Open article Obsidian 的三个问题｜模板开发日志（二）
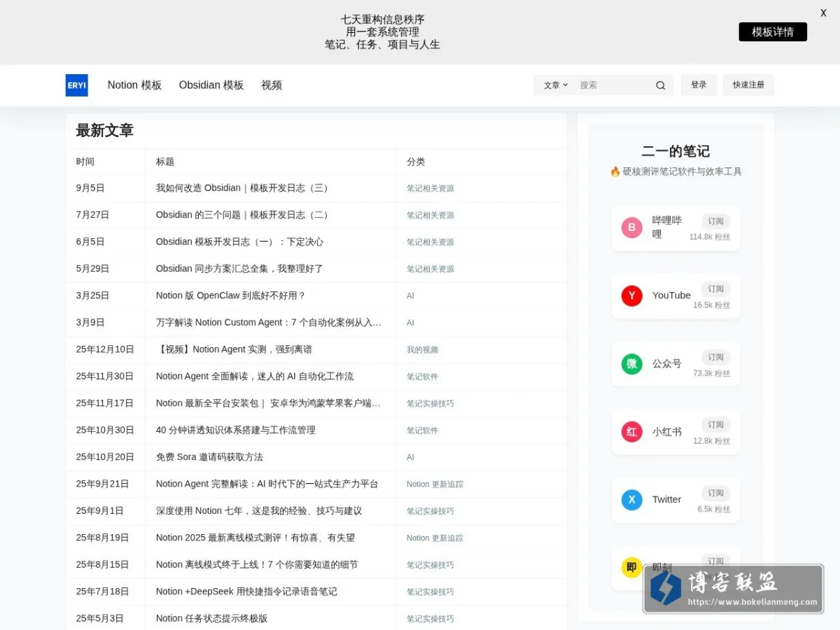The image size is (840, 630). pyautogui.click(x=242, y=215)
